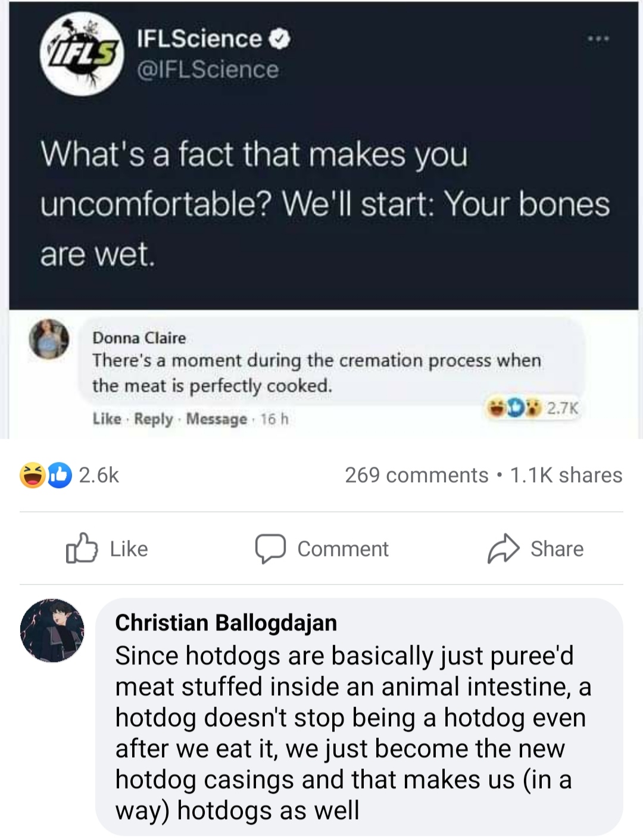This screenshot has height=840, width=643.
Task: Click the Donna Claire name link
Action: click(139, 338)
